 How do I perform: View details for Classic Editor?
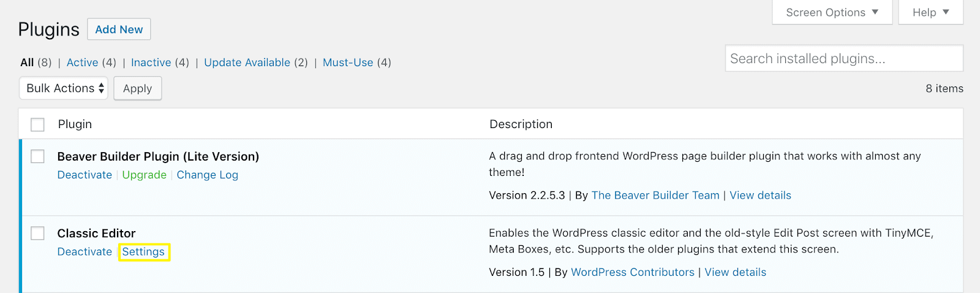[735, 272]
